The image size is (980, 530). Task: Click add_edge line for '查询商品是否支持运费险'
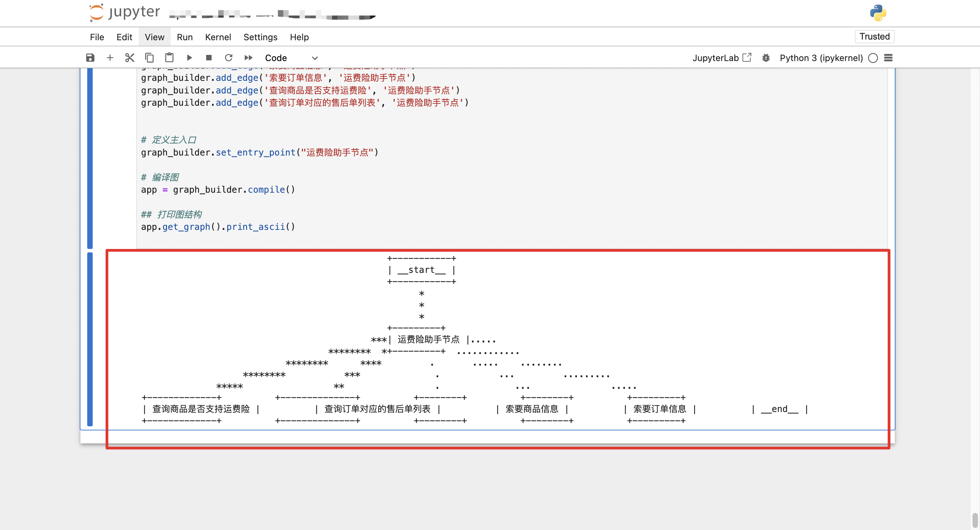pyautogui.click(x=301, y=91)
